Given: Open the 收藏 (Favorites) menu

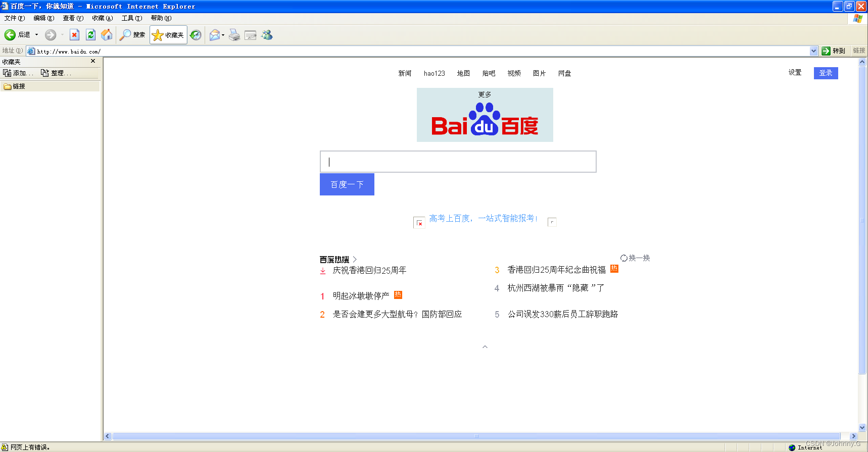Looking at the screenshot, I should (x=102, y=18).
